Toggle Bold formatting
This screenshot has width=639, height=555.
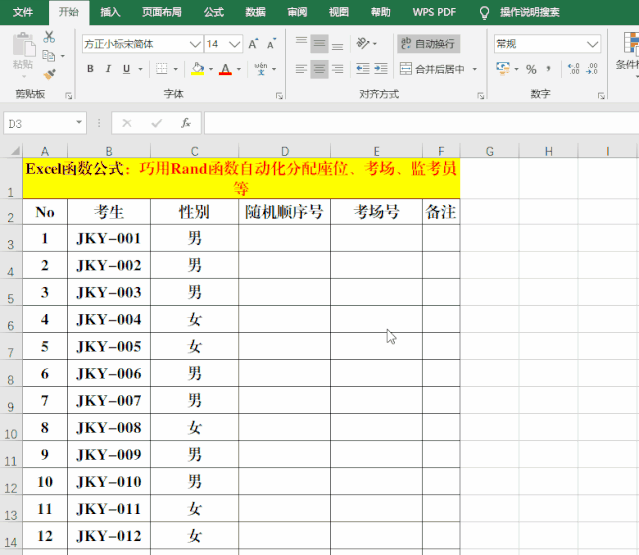[90, 69]
